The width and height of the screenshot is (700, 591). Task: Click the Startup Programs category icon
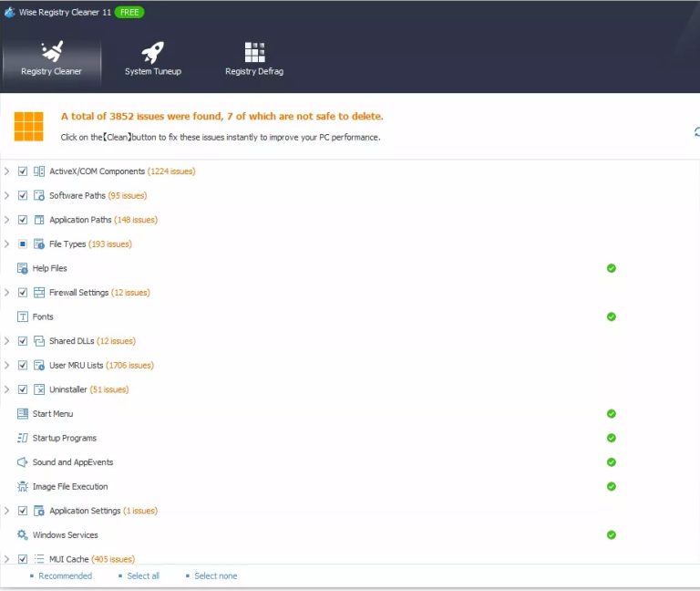(x=23, y=438)
